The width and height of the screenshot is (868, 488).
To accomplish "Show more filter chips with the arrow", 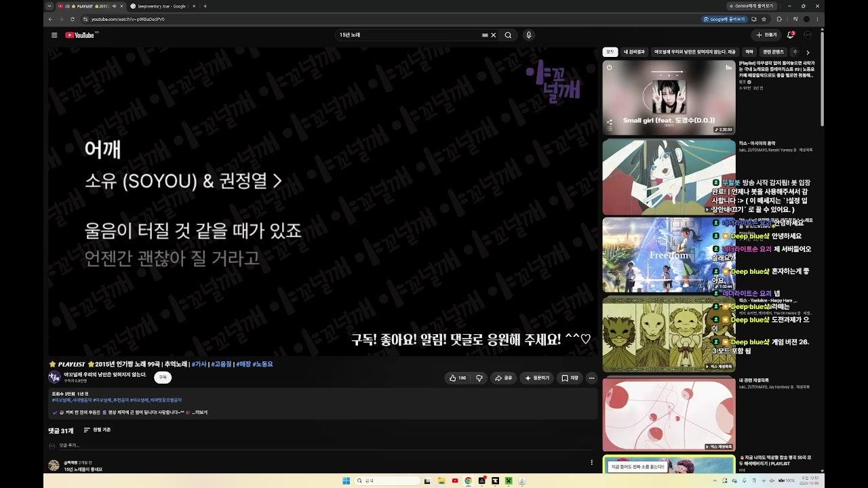I will [808, 52].
